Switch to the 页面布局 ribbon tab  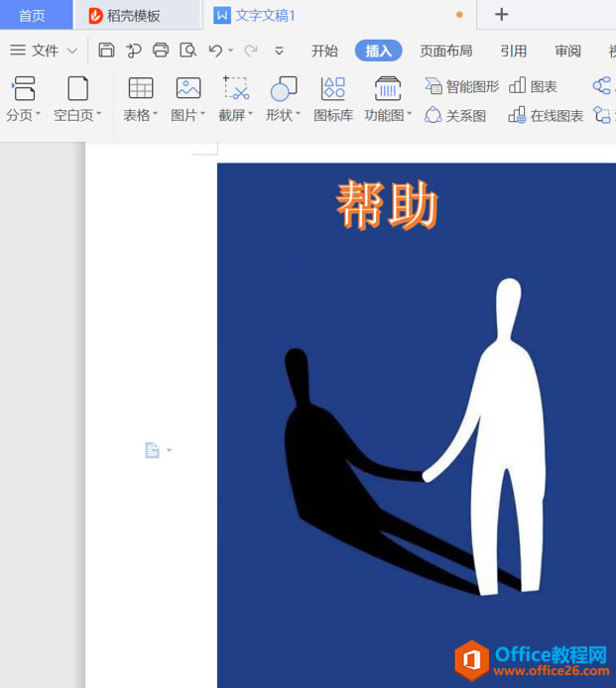(445, 51)
